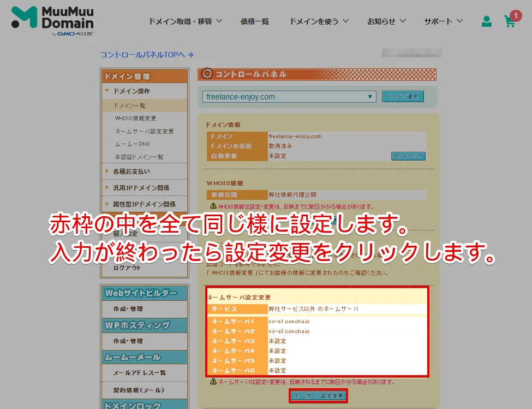The image size is (532, 409).
Task: Select ns-a1.conoha.io nameserver value
Action: [289, 322]
